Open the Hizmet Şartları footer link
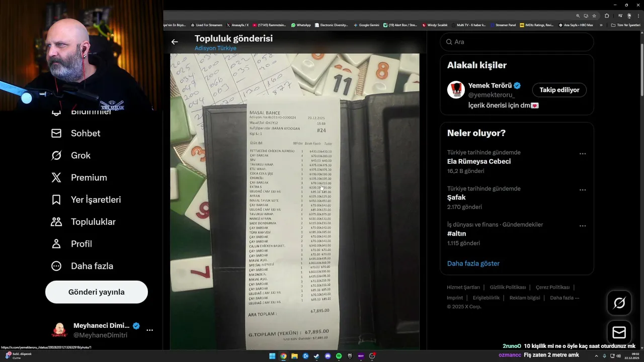 point(463,288)
